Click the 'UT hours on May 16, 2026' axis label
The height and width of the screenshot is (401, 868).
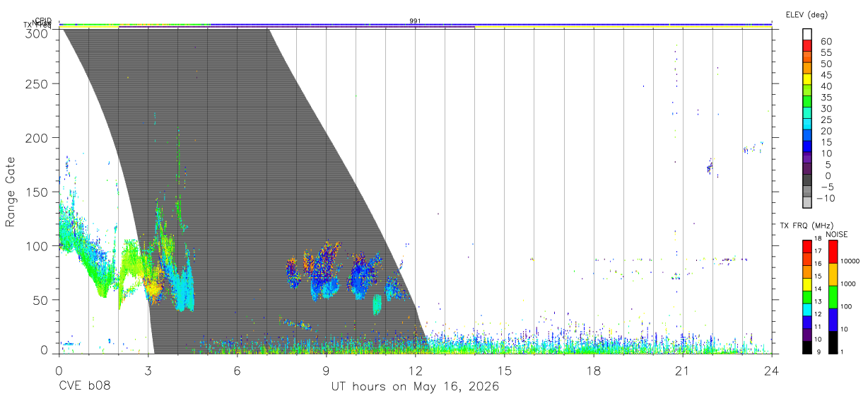click(416, 387)
